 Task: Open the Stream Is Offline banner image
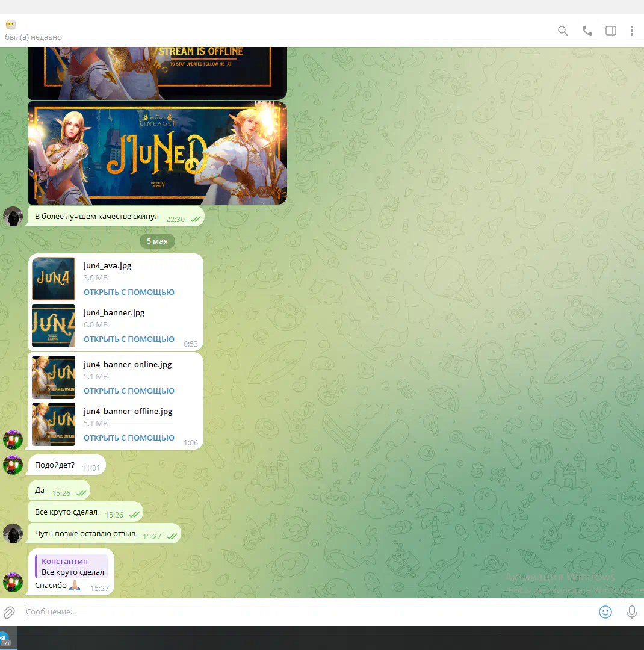coord(158,73)
